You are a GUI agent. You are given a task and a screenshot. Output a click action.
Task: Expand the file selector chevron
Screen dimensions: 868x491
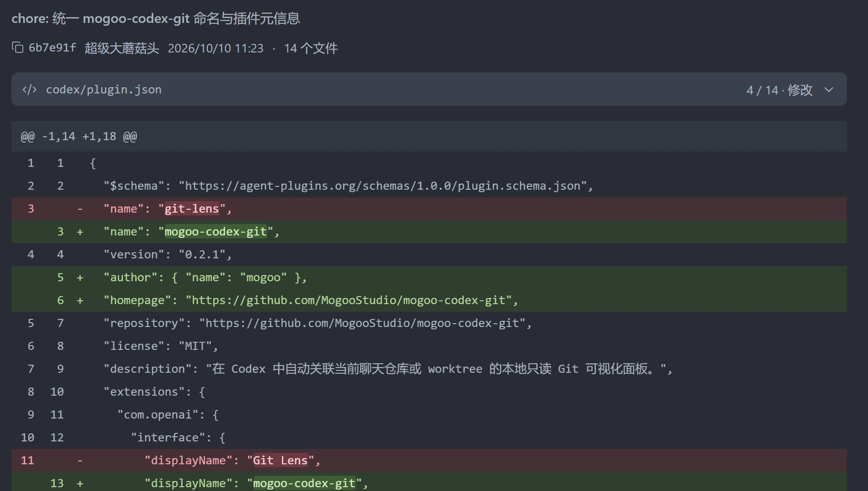829,90
